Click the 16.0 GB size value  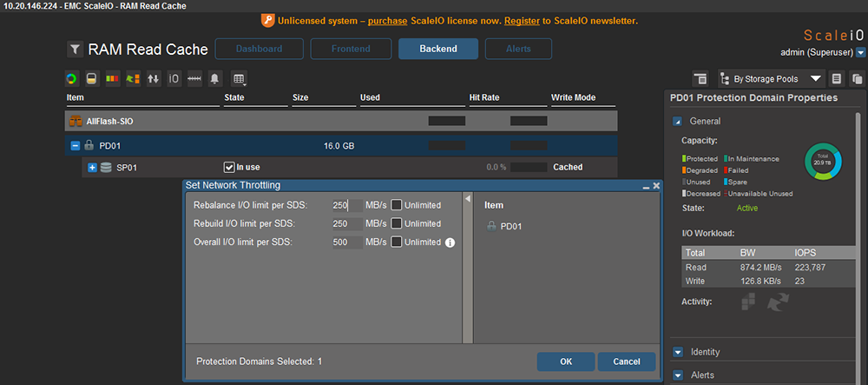pyautogui.click(x=339, y=146)
